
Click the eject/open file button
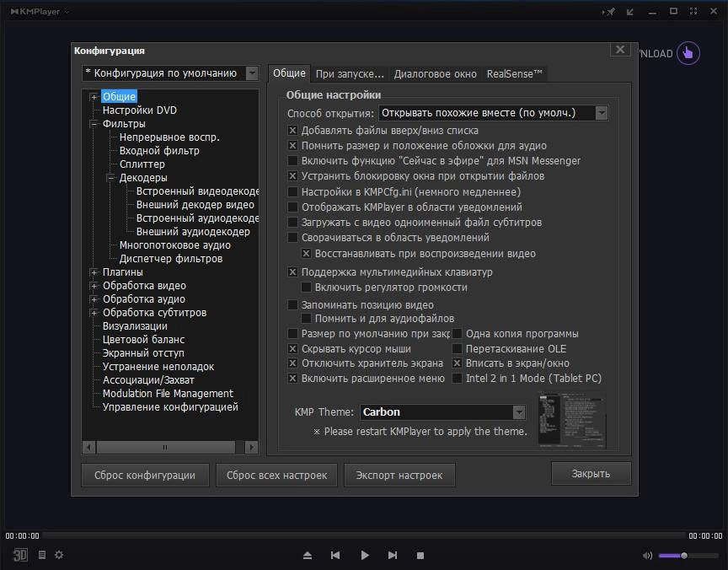click(x=308, y=555)
